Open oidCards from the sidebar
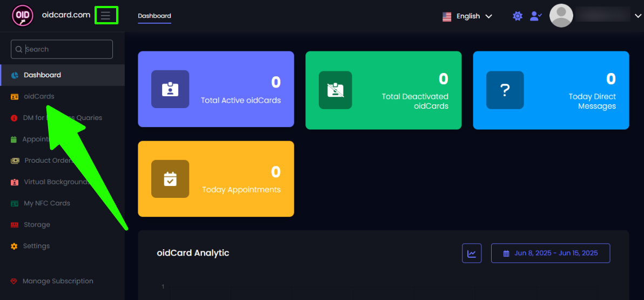 point(39,96)
